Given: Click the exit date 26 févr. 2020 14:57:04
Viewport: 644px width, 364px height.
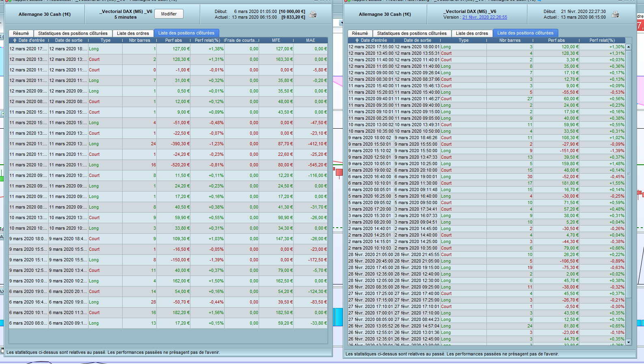Looking at the screenshot, I should [x=417, y=326].
